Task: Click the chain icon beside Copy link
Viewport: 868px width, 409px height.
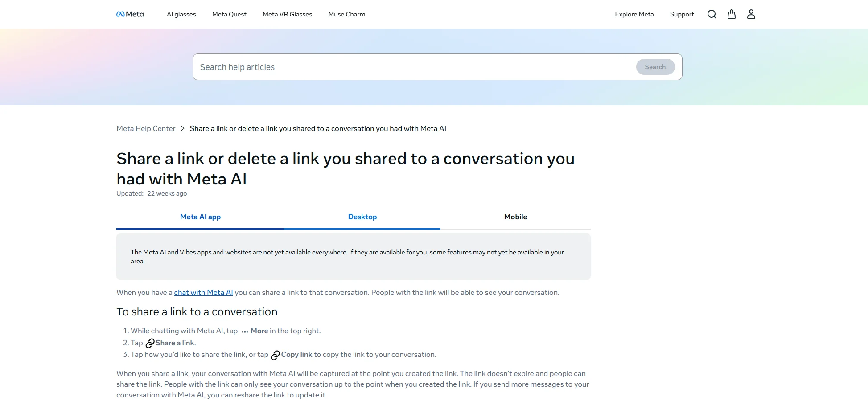Action: tap(276, 355)
